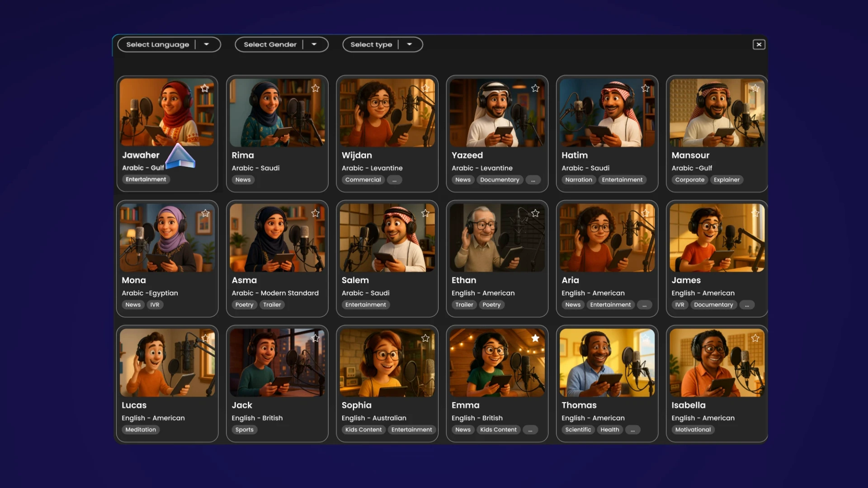Click the star icon on Rima's card
The width and height of the screenshot is (868, 488).
pos(315,88)
